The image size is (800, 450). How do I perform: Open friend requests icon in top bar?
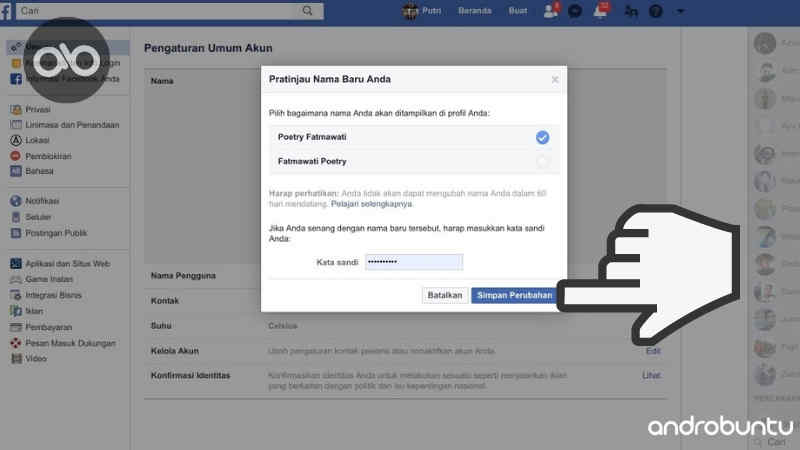(x=551, y=11)
